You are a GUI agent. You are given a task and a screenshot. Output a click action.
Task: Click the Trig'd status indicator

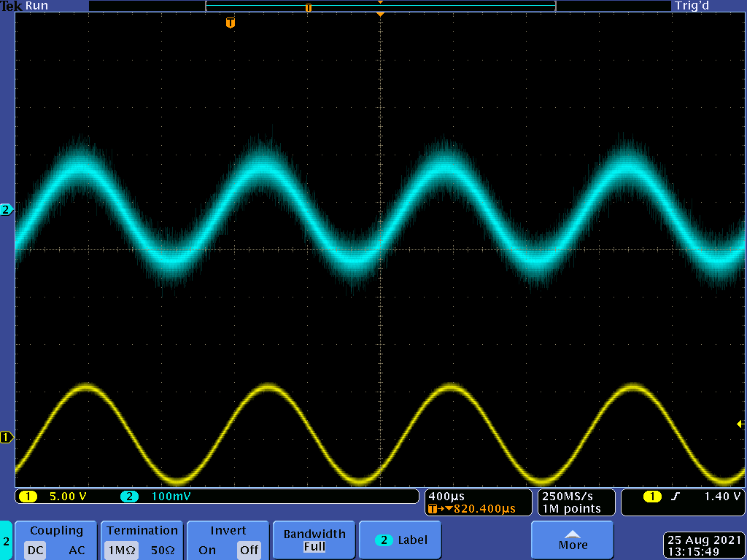(692, 6)
